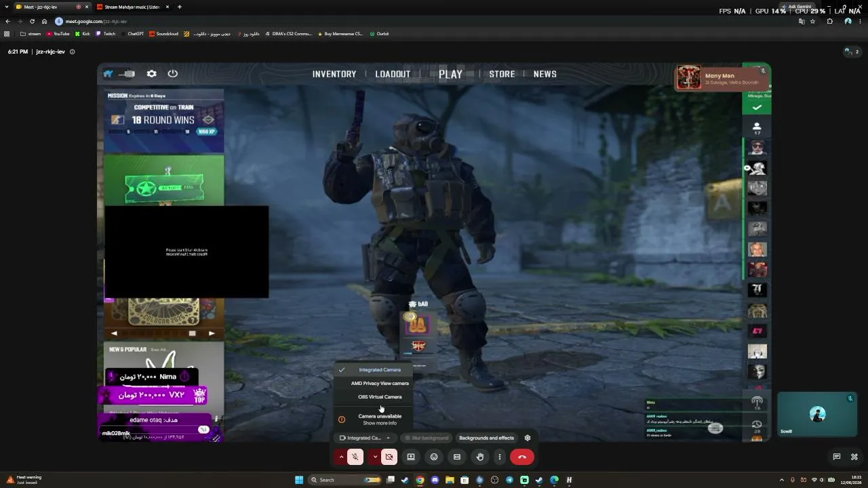Image resolution: width=868 pixels, height=488 pixels.
Task: Select Integrated Camera in the camera menu
Action: coord(372,370)
